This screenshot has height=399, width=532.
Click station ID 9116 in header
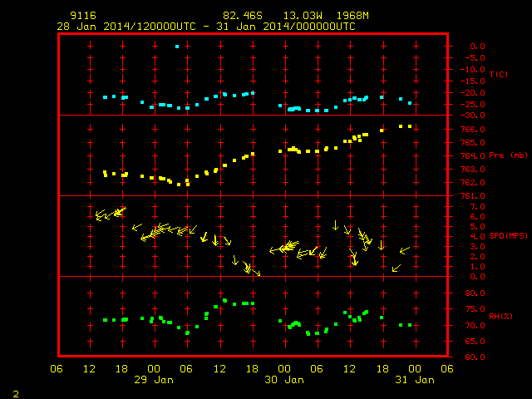[x=83, y=16]
